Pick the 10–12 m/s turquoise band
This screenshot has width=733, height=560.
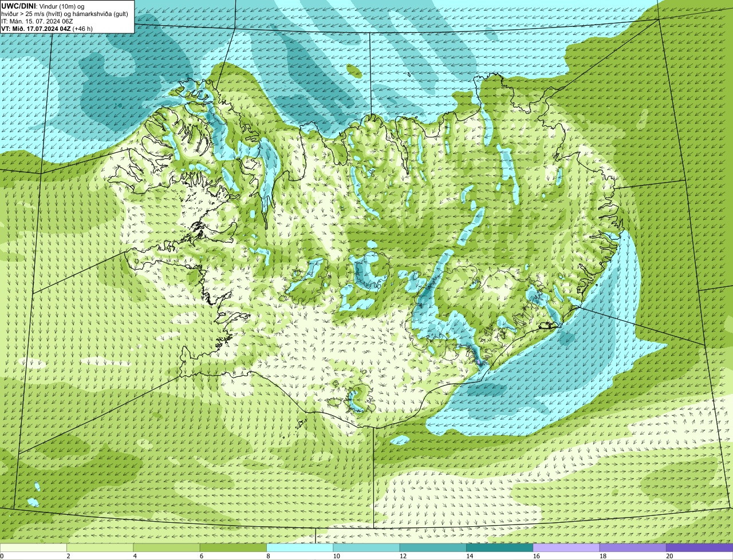click(x=366, y=547)
